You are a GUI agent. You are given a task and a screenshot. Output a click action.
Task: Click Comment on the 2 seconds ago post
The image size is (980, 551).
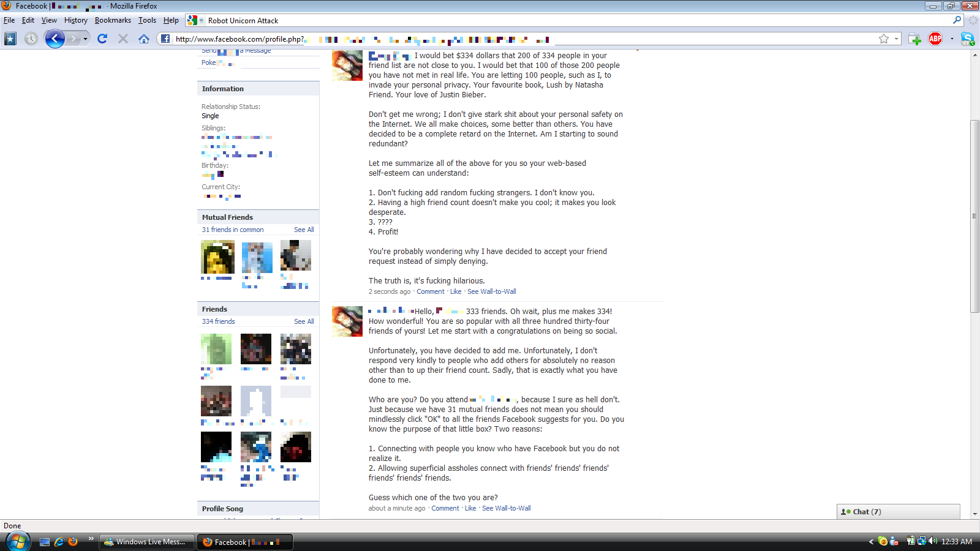[x=431, y=291]
